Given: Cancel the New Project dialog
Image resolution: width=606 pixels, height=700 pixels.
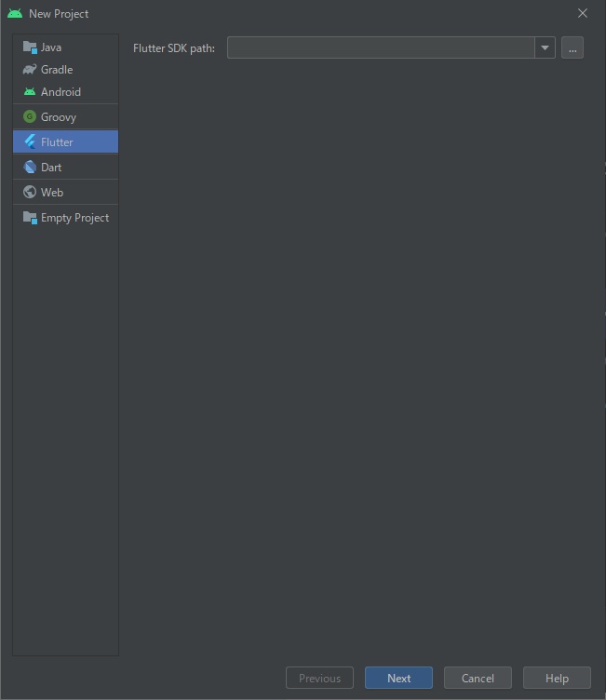Looking at the screenshot, I should pyautogui.click(x=478, y=678).
